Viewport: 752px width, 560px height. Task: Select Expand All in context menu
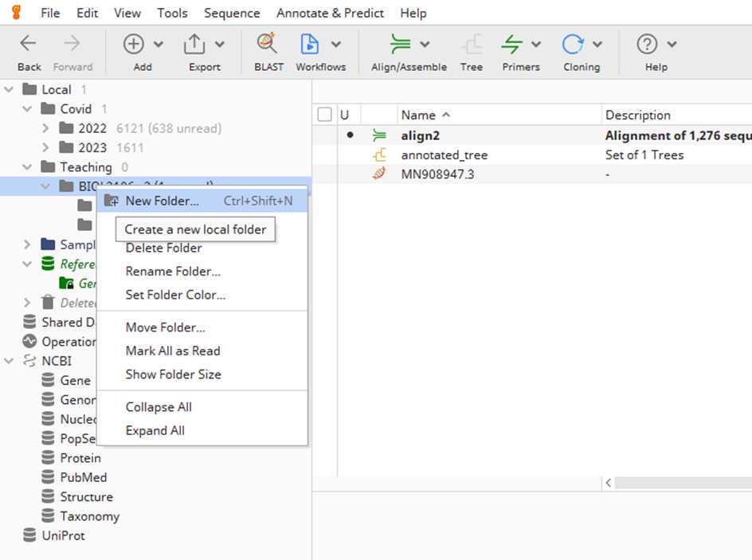(202, 430)
